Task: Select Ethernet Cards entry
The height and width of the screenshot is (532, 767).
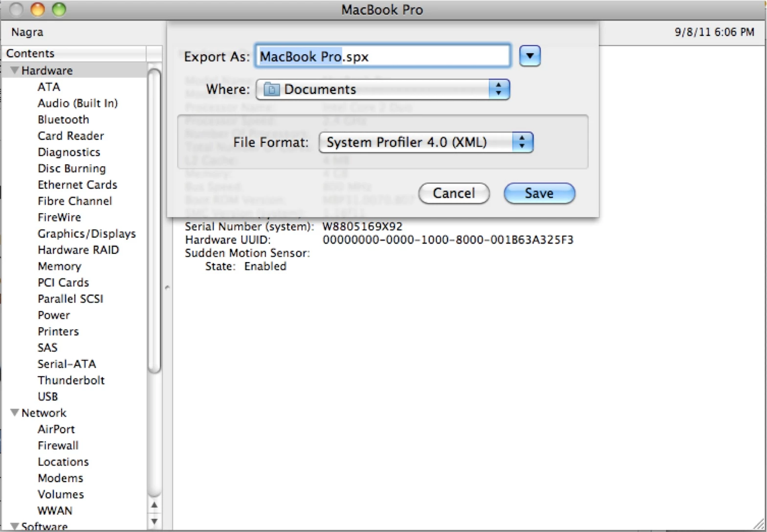Action: pos(78,185)
